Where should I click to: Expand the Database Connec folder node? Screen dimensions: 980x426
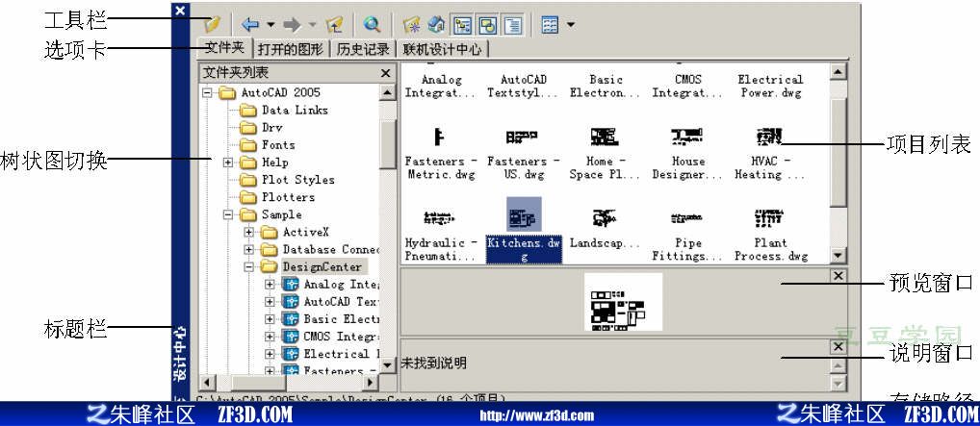(x=249, y=250)
